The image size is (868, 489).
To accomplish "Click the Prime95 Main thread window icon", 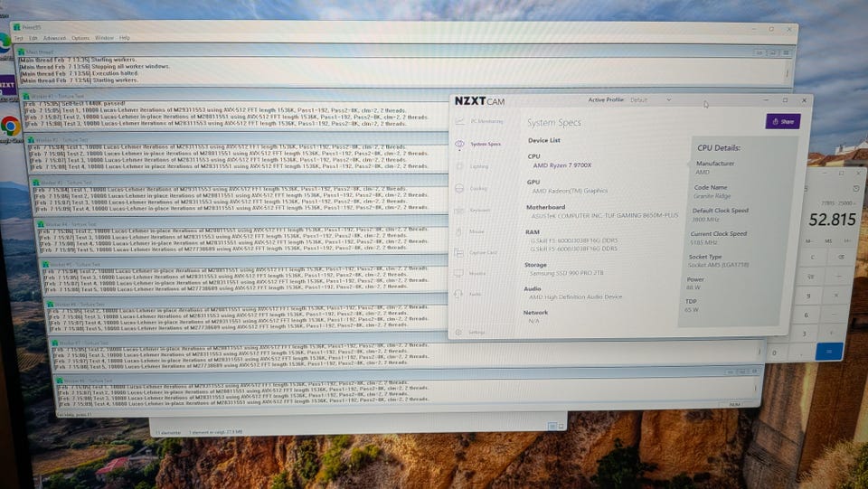I will click(x=22, y=52).
